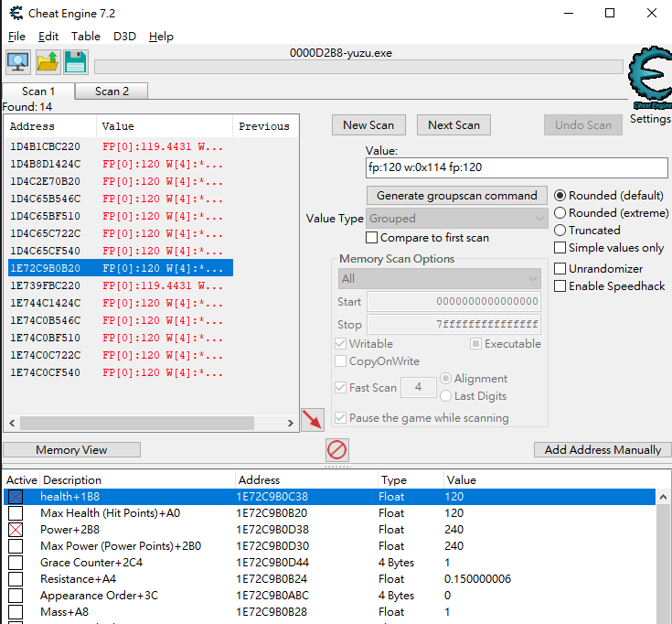The width and height of the screenshot is (672, 624).
Task: Switch to the Scan 1 tab
Action: tap(38, 91)
